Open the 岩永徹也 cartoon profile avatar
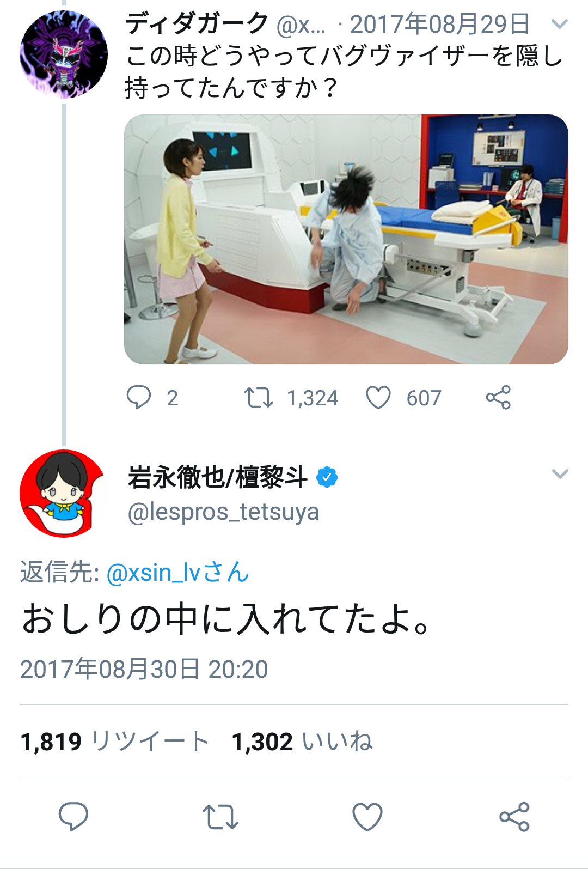This screenshot has width=588, height=869. [x=64, y=494]
